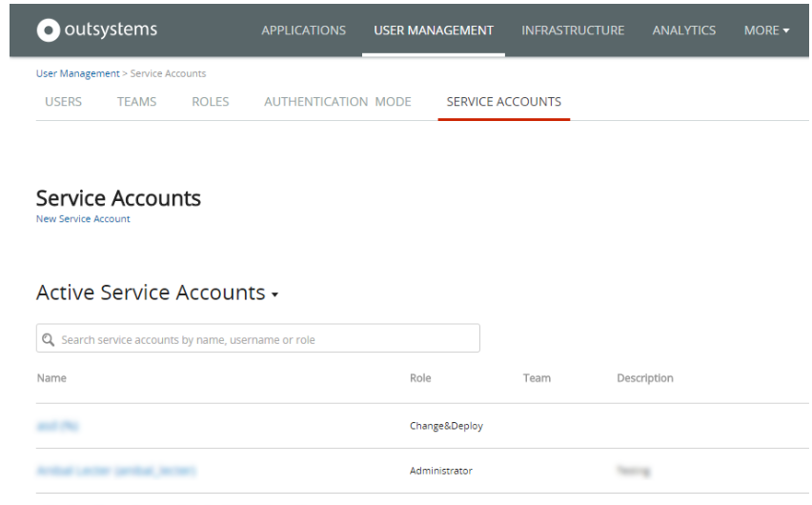Click the Name column header

click(51, 378)
